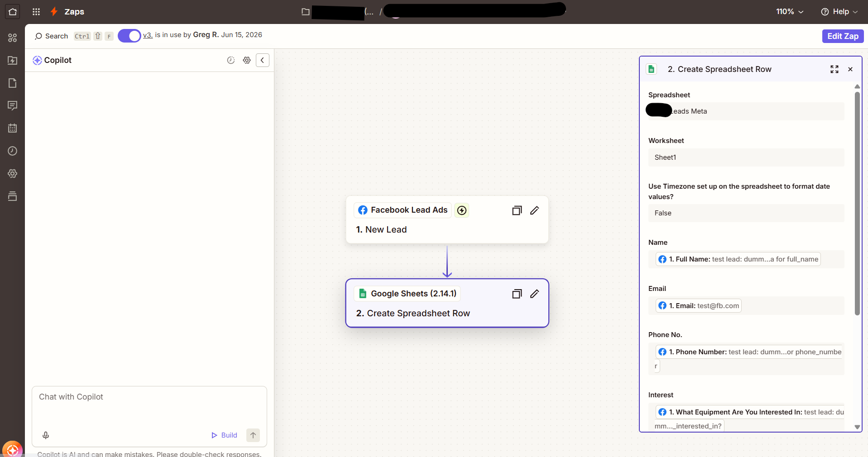The height and width of the screenshot is (457, 868).
Task: Click the panel scroll down arrow
Action: [857, 427]
